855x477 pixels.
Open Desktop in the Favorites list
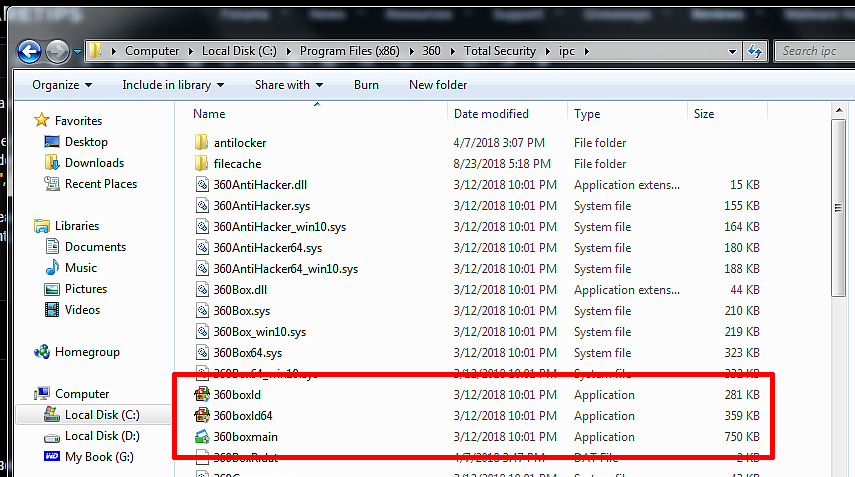[86, 142]
